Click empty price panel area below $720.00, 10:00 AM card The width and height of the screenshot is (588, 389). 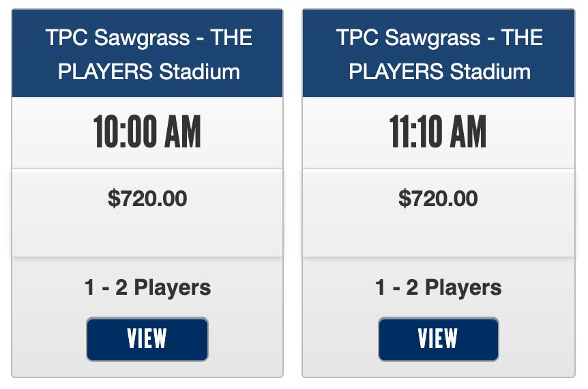(x=147, y=234)
